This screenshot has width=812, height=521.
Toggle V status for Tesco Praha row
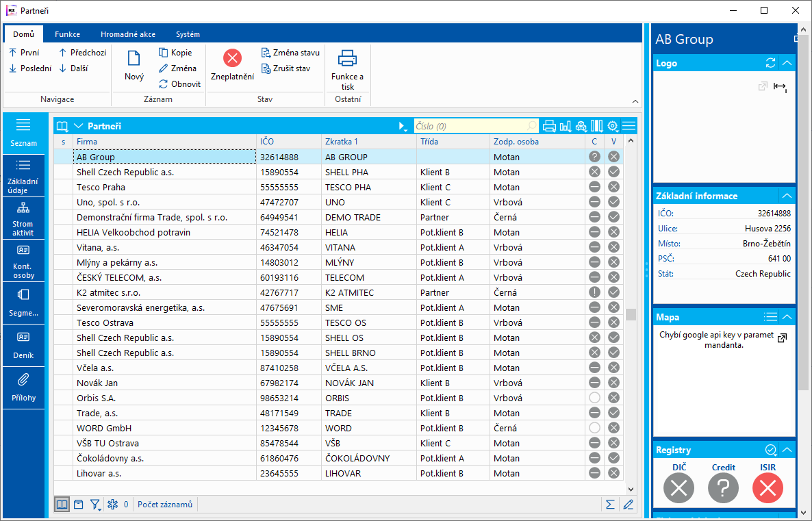(x=614, y=187)
